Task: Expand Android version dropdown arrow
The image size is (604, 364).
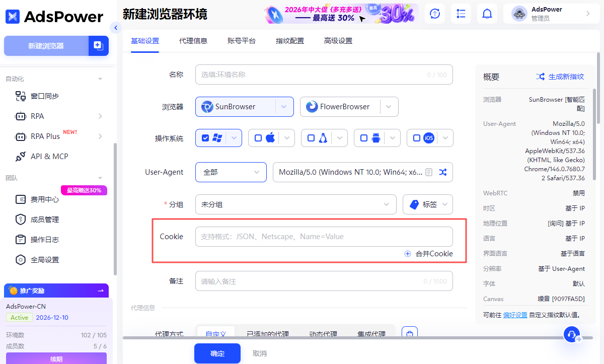Action: pyautogui.click(x=393, y=138)
